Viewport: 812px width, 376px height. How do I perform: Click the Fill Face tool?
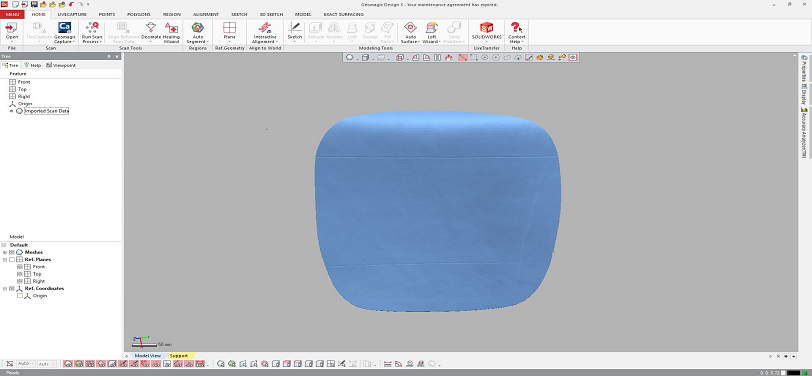387,32
